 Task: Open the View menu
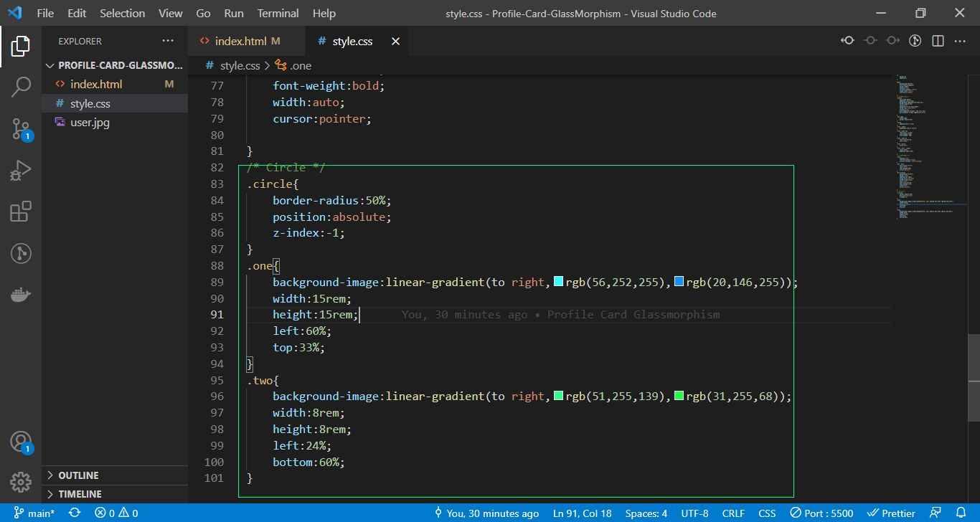pyautogui.click(x=171, y=13)
